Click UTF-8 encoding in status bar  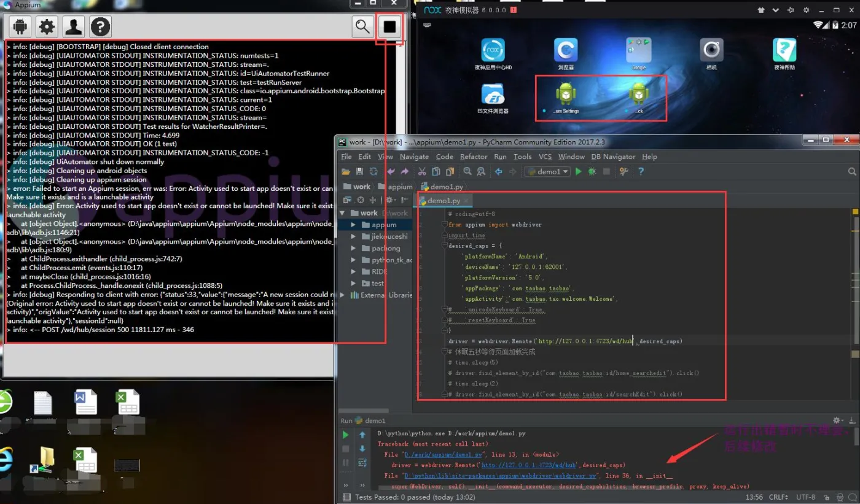[806, 497]
